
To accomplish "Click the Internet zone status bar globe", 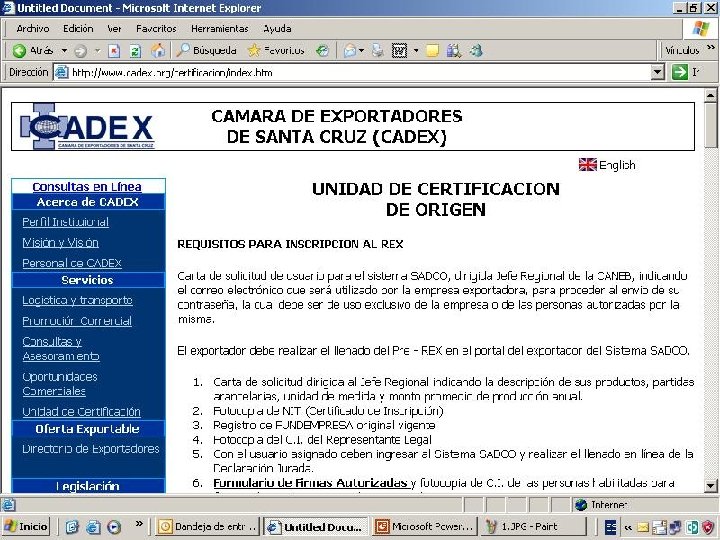I will click(x=581, y=505).
